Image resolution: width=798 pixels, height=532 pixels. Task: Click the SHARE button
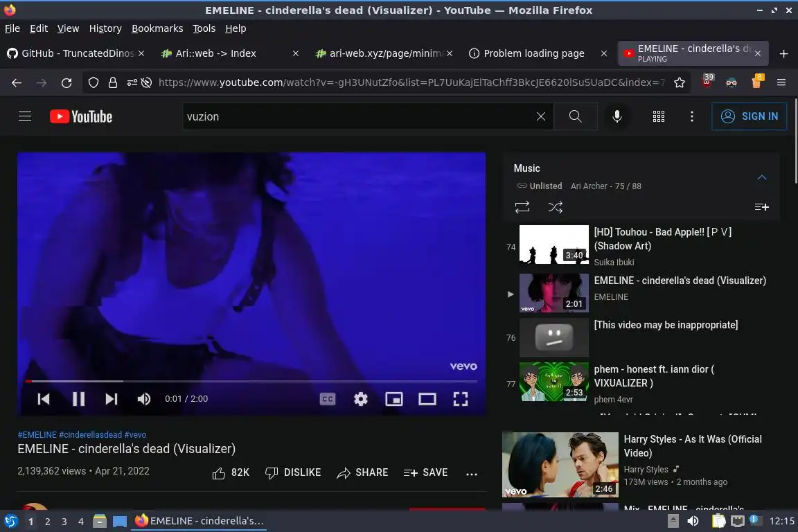tap(362, 473)
